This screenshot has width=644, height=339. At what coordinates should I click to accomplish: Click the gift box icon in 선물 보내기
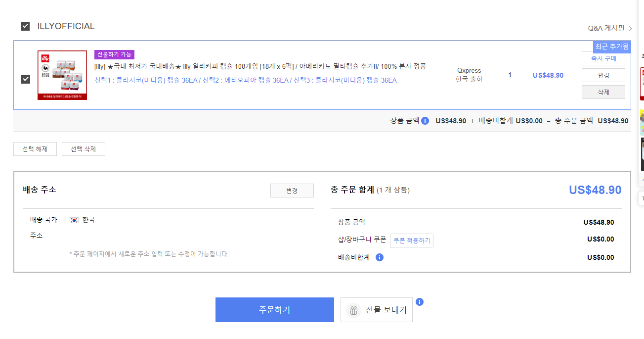click(353, 310)
